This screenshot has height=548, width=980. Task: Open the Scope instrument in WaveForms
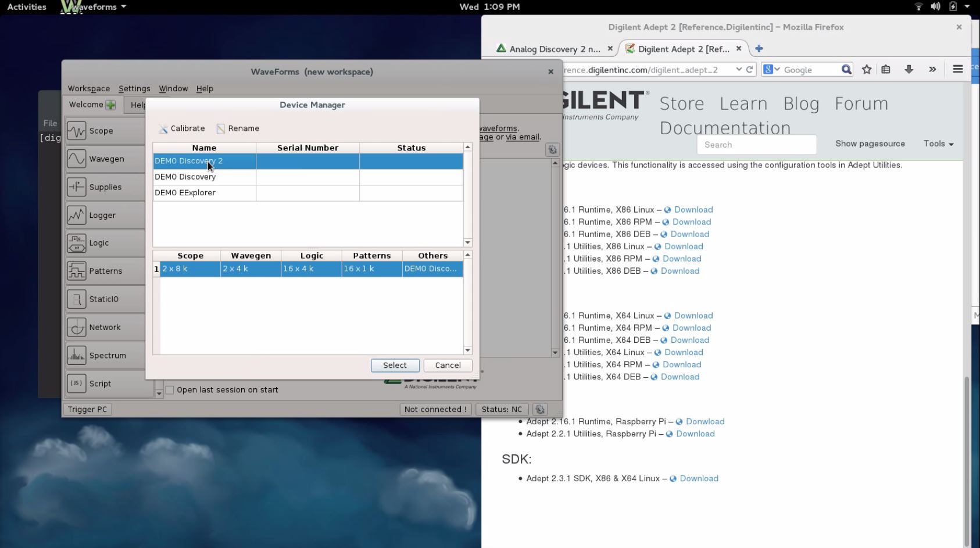pyautogui.click(x=105, y=131)
